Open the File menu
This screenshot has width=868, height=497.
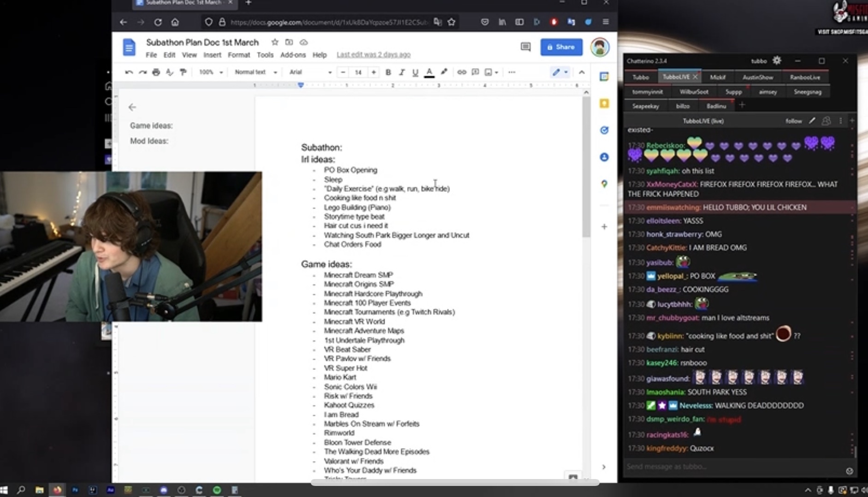point(151,55)
